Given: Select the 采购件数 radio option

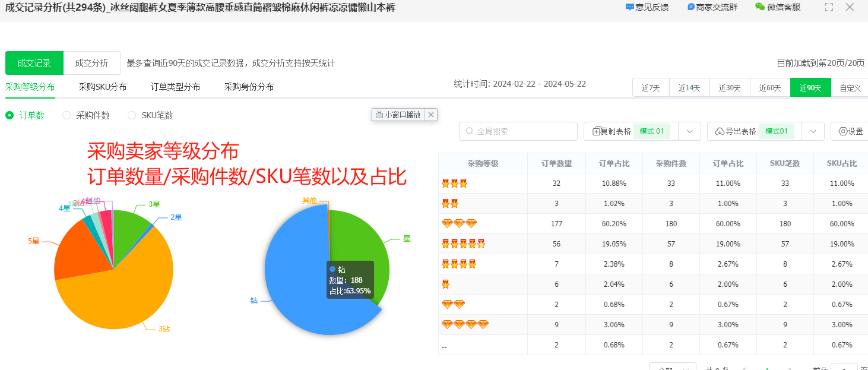Looking at the screenshot, I should point(66,115).
